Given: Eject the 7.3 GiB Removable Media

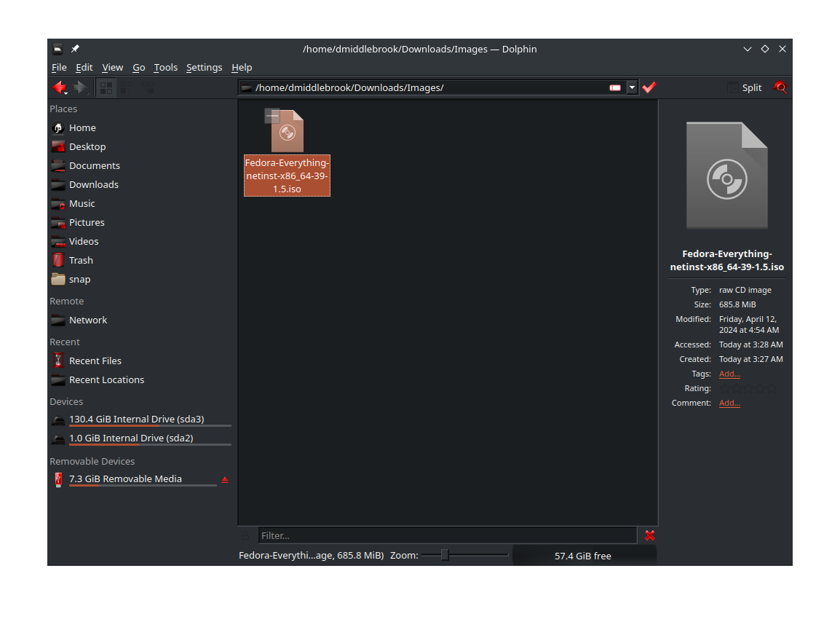Looking at the screenshot, I should click(225, 480).
